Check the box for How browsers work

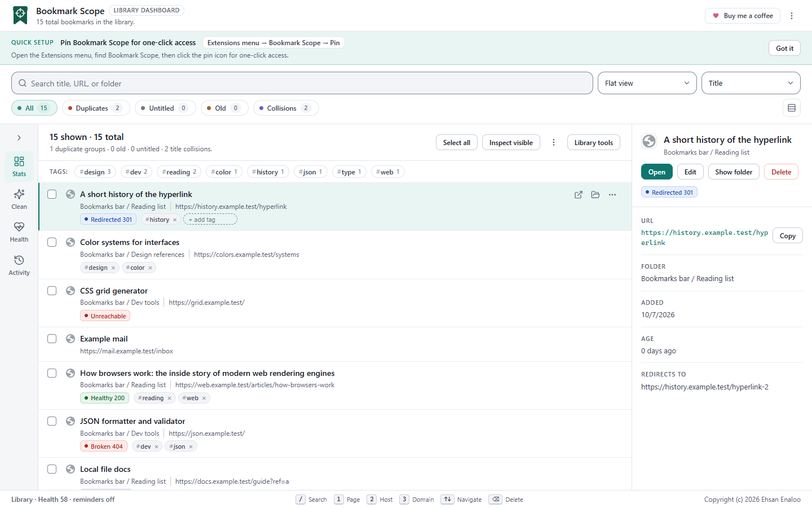[52, 373]
